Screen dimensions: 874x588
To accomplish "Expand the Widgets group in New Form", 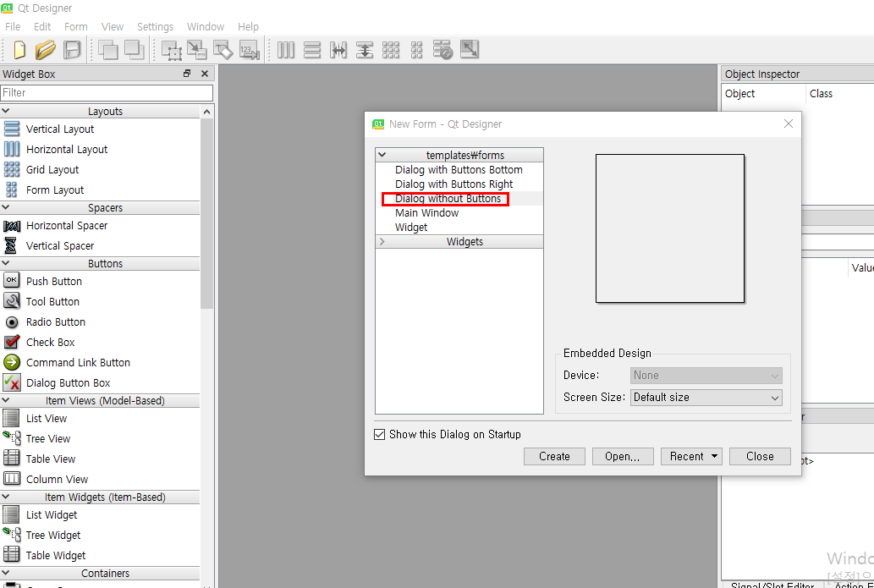I will [382, 241].
